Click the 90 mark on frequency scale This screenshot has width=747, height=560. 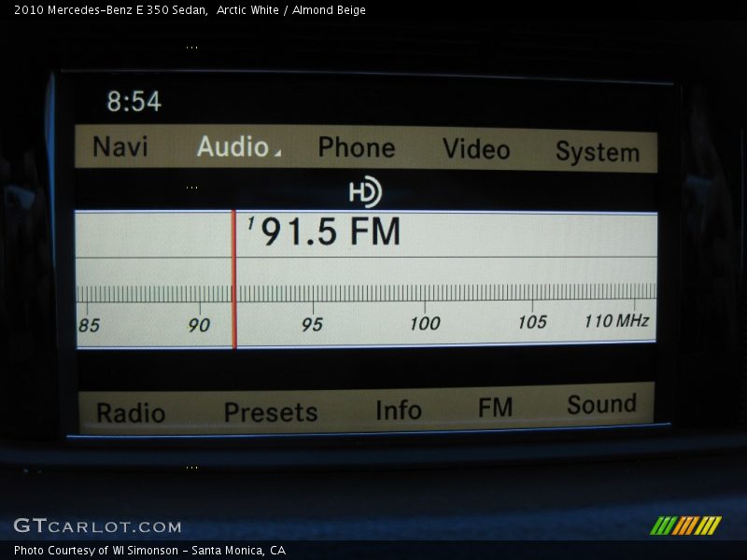pos(199,325)
